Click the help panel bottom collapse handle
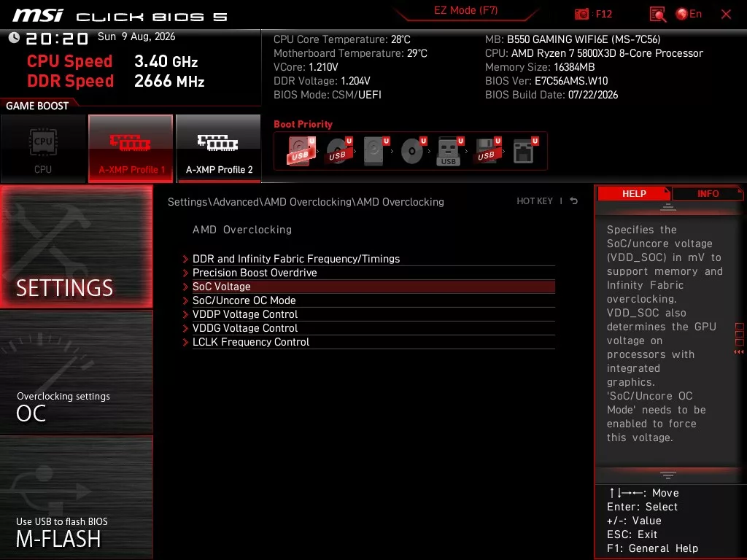 [668, 475]
